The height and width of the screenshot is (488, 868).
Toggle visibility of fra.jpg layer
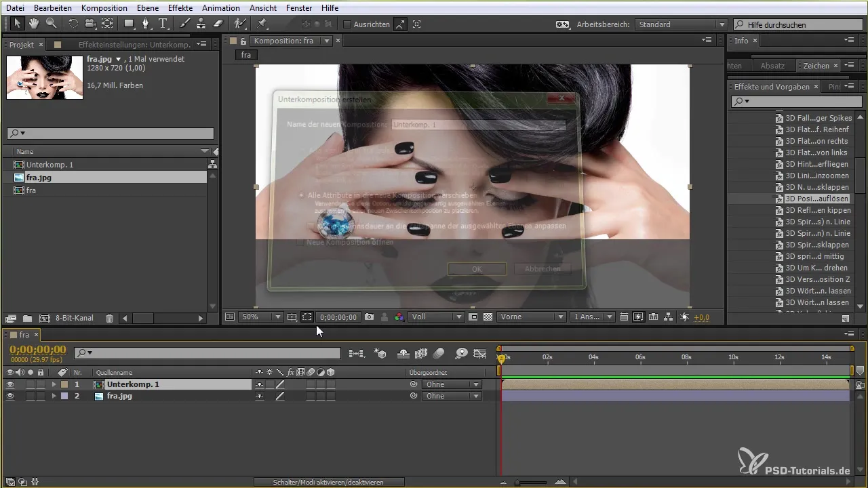point(10,396)
